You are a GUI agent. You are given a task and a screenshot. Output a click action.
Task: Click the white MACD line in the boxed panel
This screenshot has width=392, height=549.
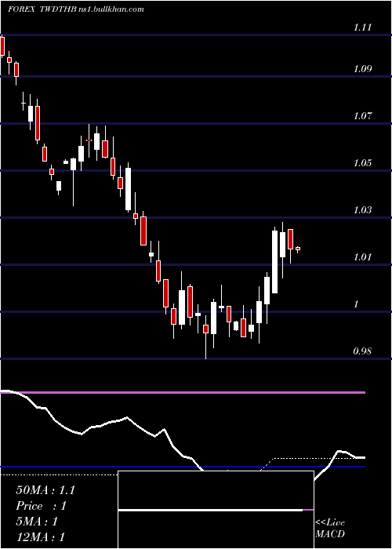(210, 510)
